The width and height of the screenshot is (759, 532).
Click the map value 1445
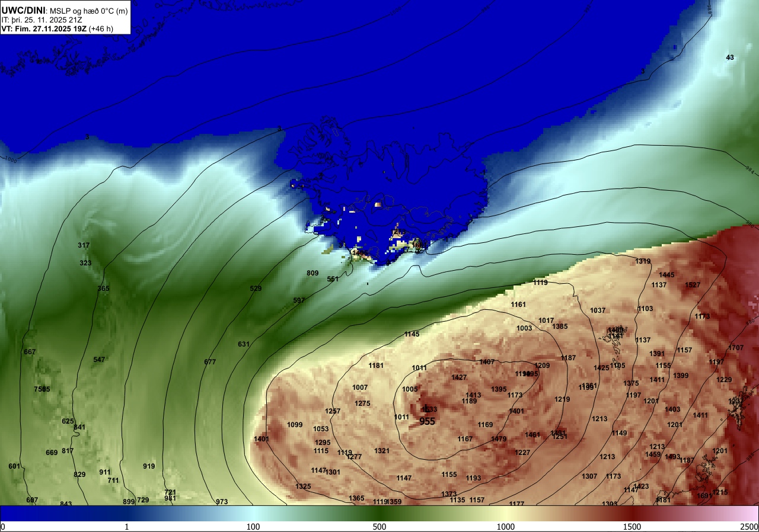666,275
